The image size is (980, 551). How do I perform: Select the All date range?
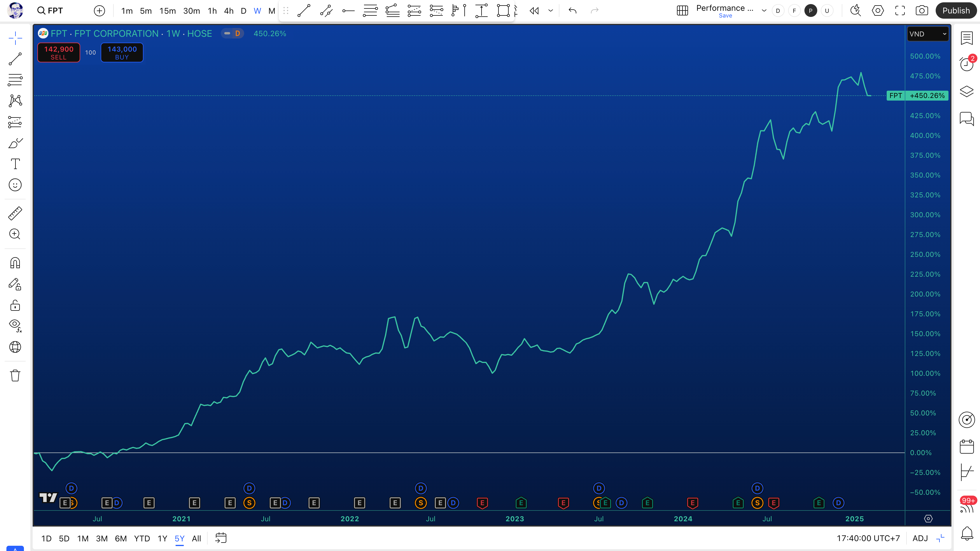[196, 538]
